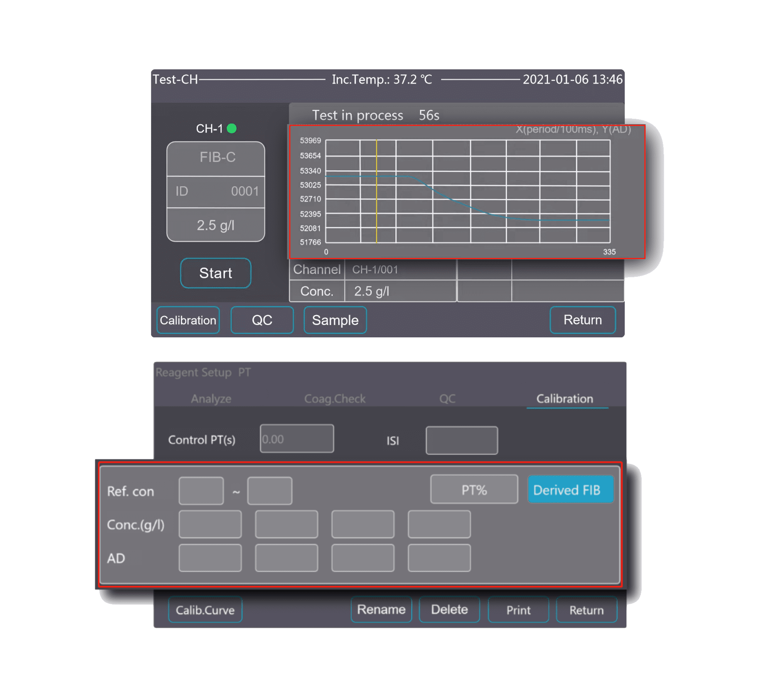Click the fourth AD input box
784x694 pixels.
click(x=439, y=558)
